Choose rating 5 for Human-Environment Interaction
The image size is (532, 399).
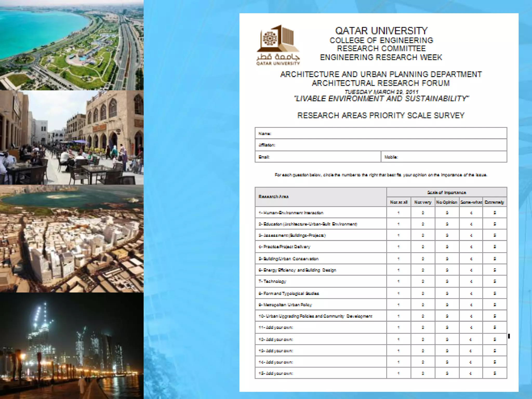coord(495,213)
